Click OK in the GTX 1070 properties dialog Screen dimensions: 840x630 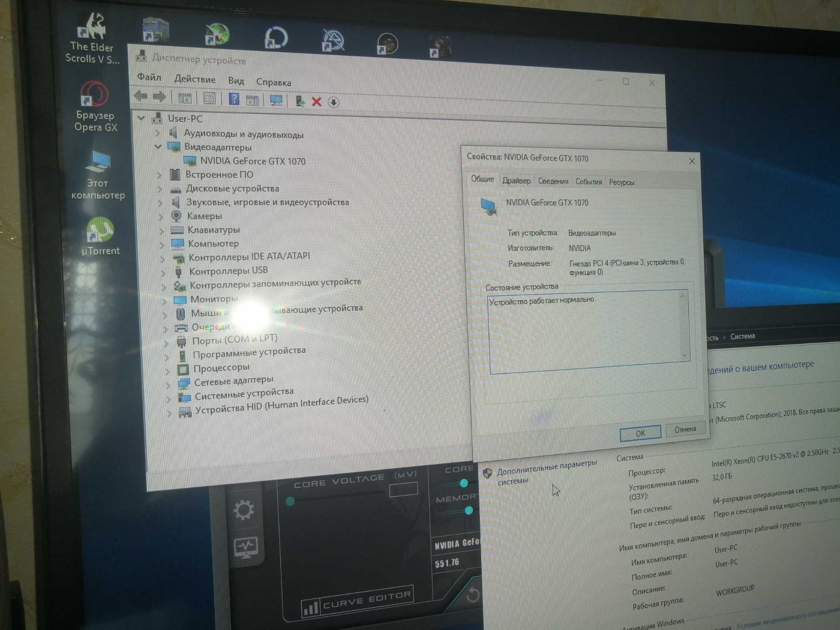(x=640, y=433)
